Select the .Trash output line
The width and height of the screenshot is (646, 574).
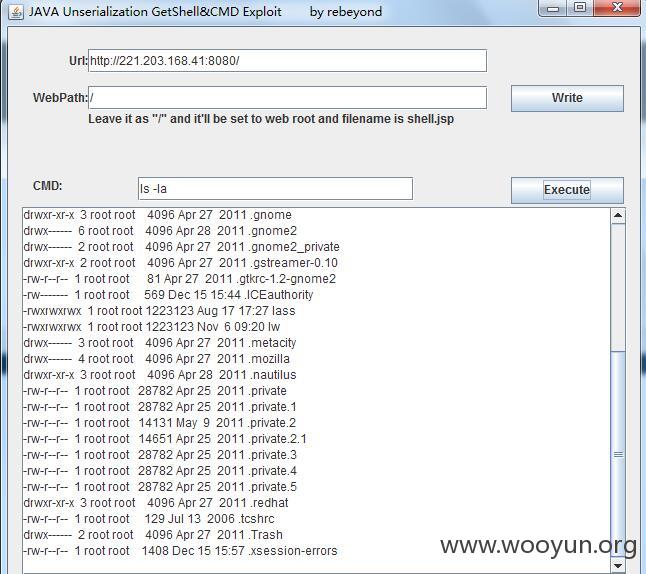pyautogui.click(x=153, y=535)
